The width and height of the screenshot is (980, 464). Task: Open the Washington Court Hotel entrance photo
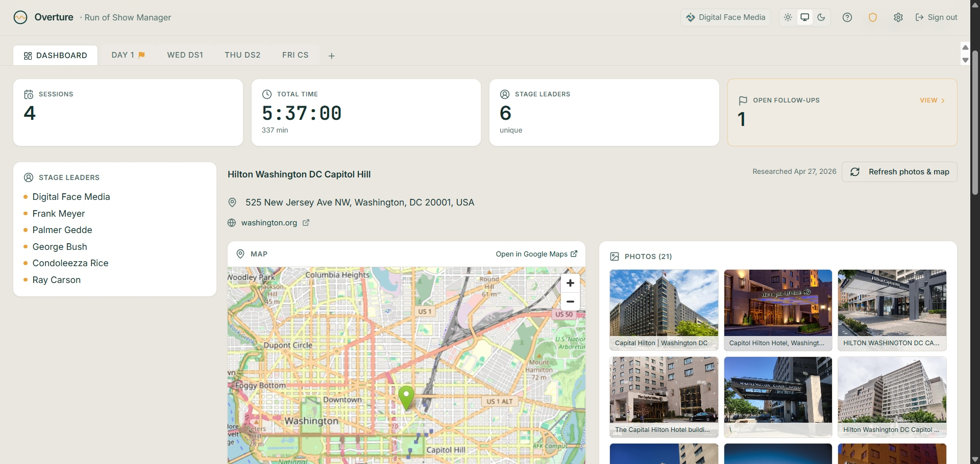(778, 397)
